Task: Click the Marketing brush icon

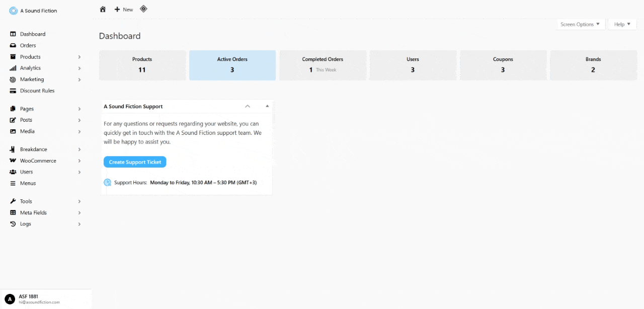Action: tap(12, 79)
